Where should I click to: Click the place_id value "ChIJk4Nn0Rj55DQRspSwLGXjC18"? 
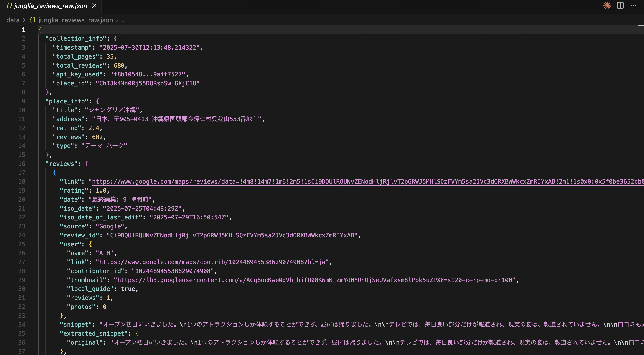(x=148, y=83)
